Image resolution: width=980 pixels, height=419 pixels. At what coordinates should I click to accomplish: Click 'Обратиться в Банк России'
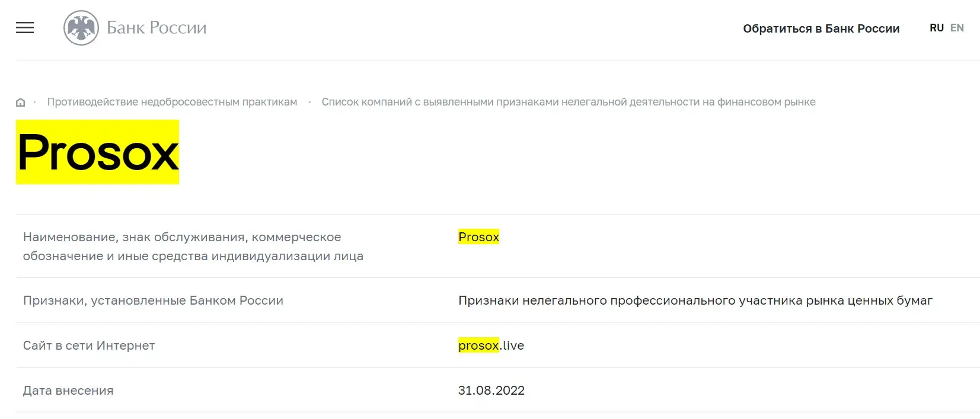pos(821,28)
